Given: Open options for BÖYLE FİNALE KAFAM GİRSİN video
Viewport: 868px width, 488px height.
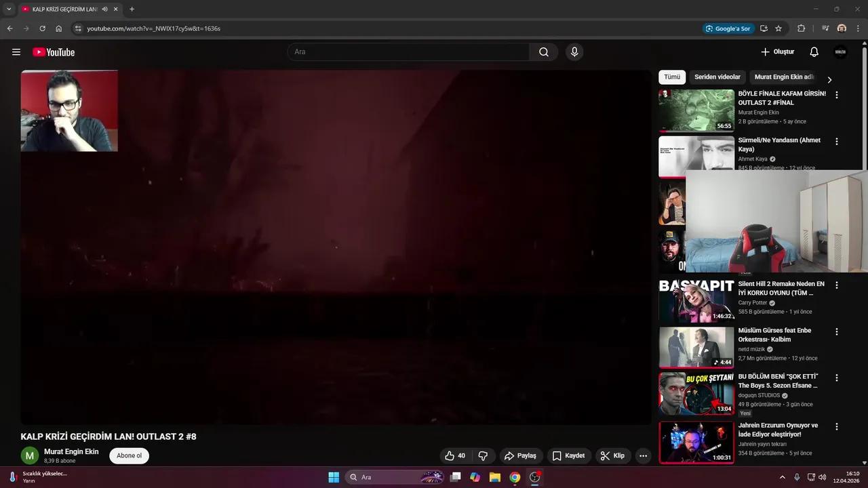Looking at the screenshot, I should click(x=836, y=95).
